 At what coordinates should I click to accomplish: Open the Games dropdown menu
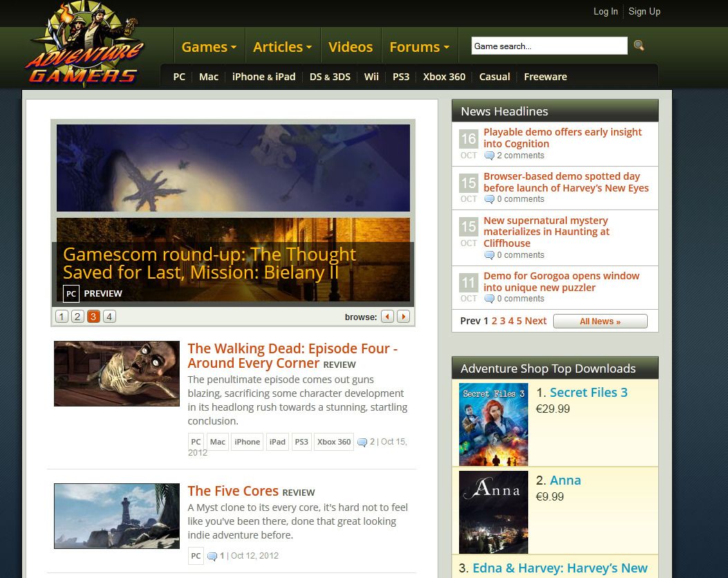coord(208,46)
